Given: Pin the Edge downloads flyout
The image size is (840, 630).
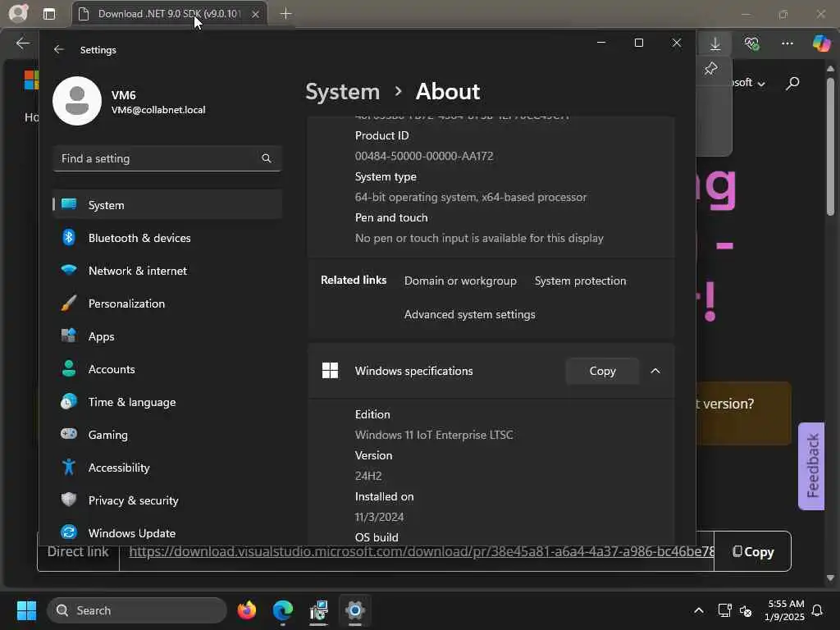Looking at the screenshot, I should coord(711,68).
